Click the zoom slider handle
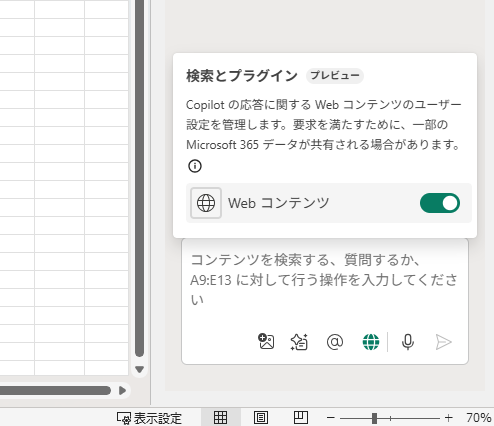This screenshot has height=426, width=494. pyautogui.click(x=374, y=418)
